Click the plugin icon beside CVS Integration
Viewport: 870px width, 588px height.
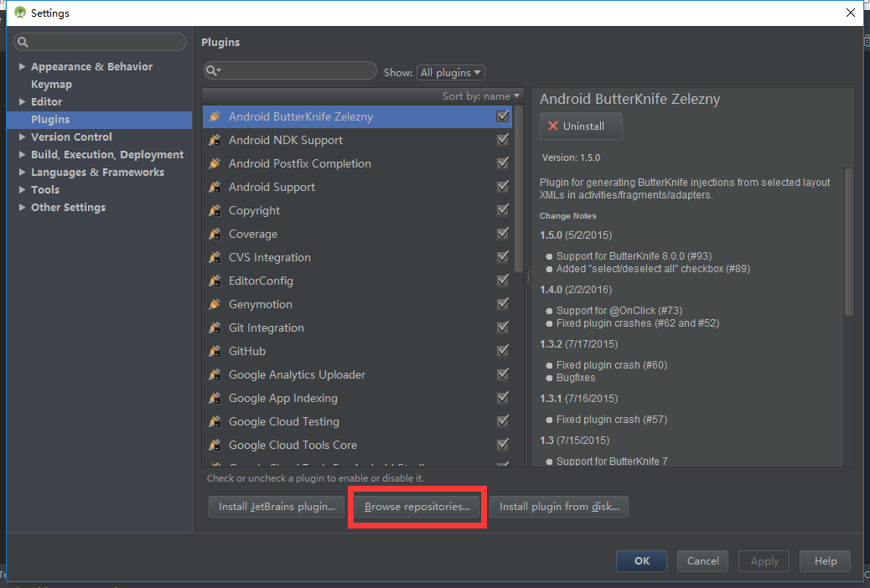[x=215, y=257]
